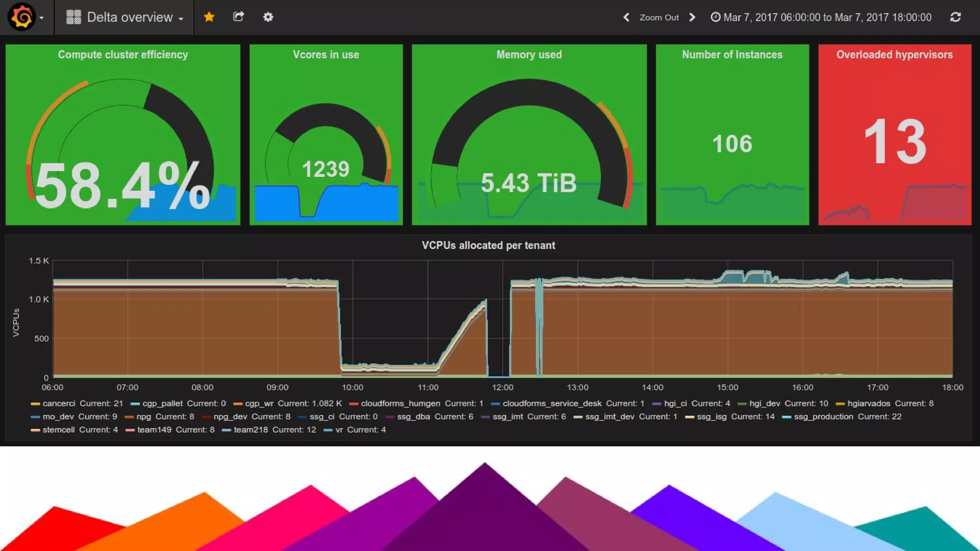Open the time range picker

(821, 17)
